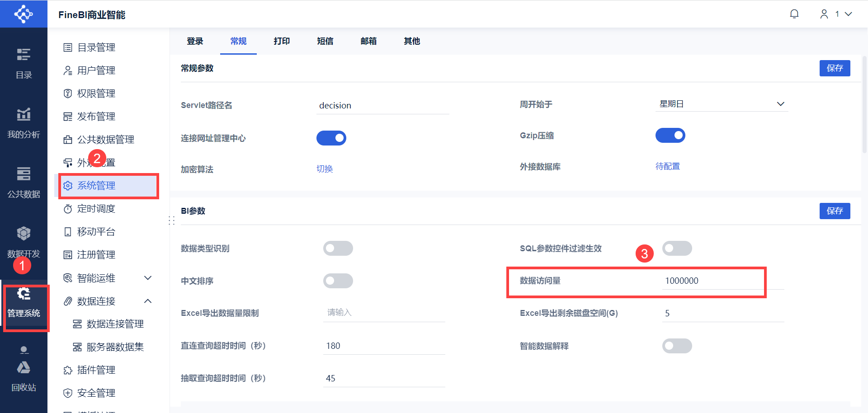Switch to the 邮箱 tab

click(x=368, y=41)
